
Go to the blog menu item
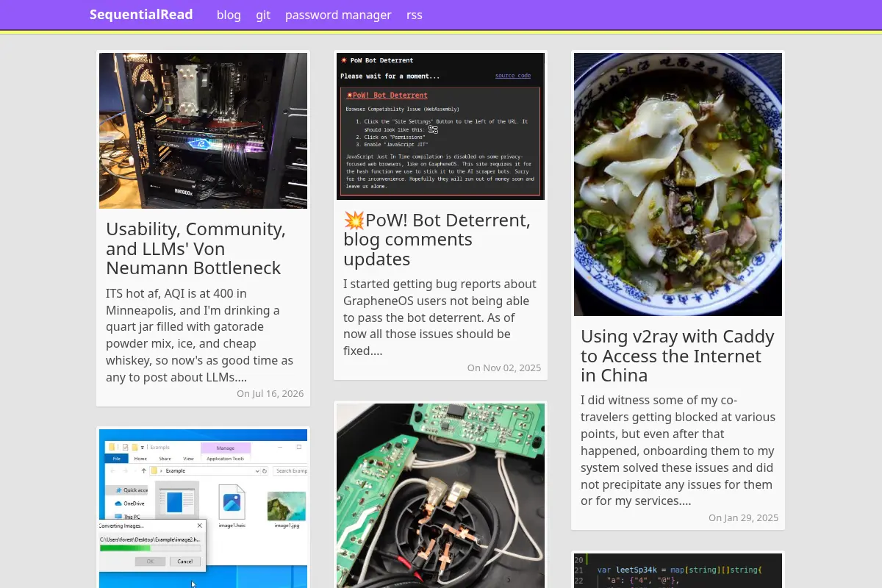tap(229, 15)
